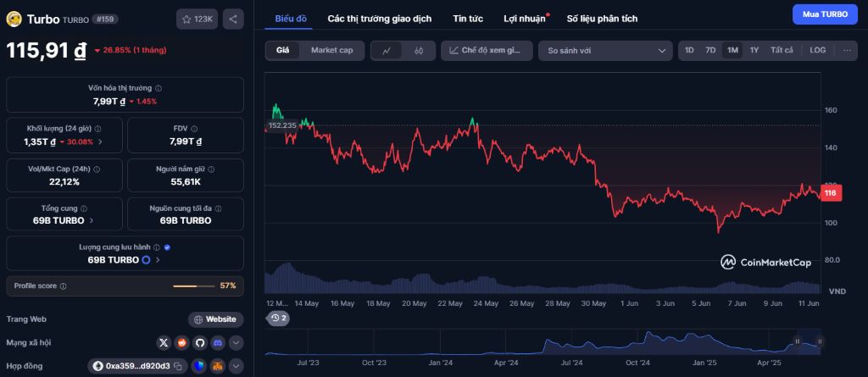Open the Website link
868x377 pixels.
click(x=216, y=319)
